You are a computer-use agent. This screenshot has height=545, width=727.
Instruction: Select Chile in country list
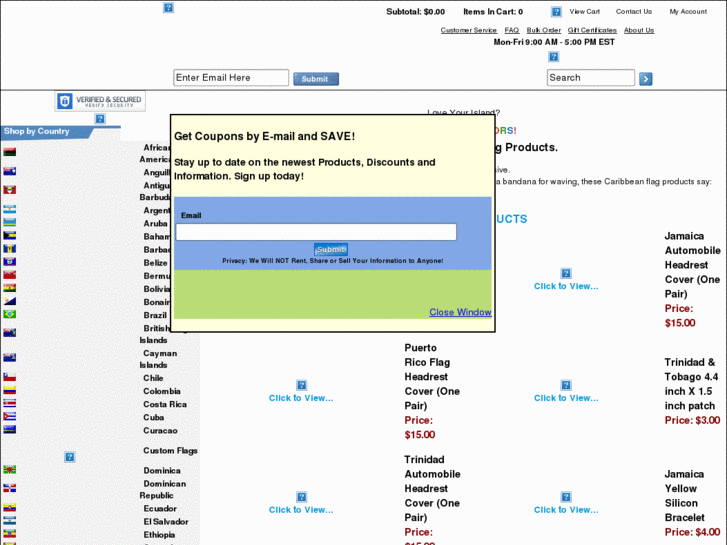pyautogui.click(x=153, y=378)
